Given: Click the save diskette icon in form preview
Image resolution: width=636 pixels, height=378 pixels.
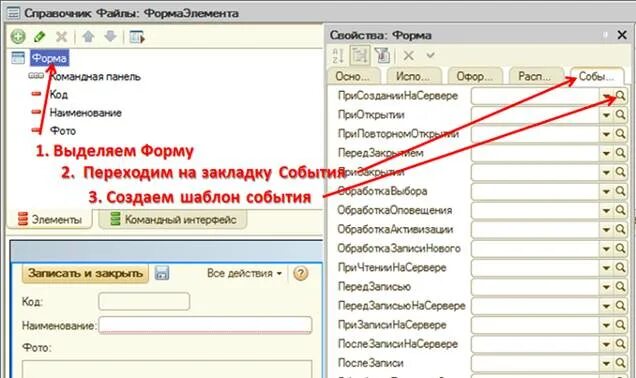Looking at the screenshot, I should (x=162, y=273).
